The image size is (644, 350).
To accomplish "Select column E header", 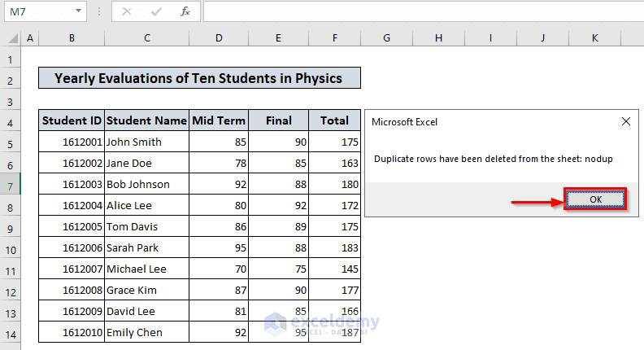I will click(x=278, y=38).
